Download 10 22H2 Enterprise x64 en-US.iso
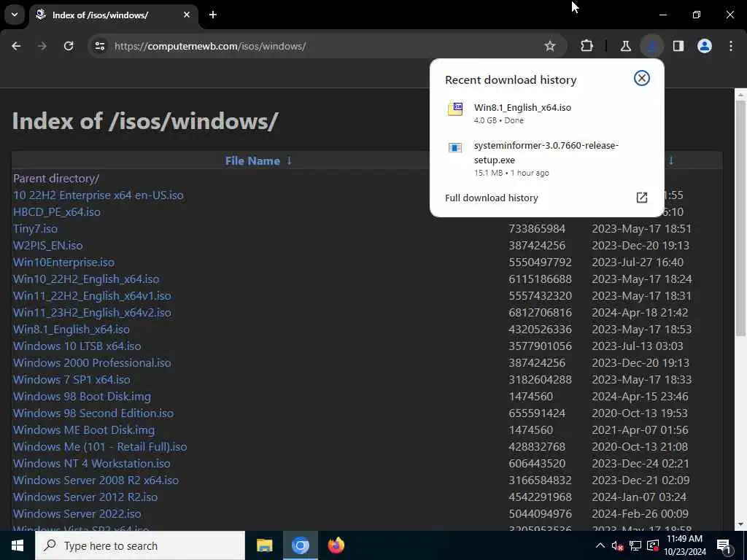 [98, 195]
